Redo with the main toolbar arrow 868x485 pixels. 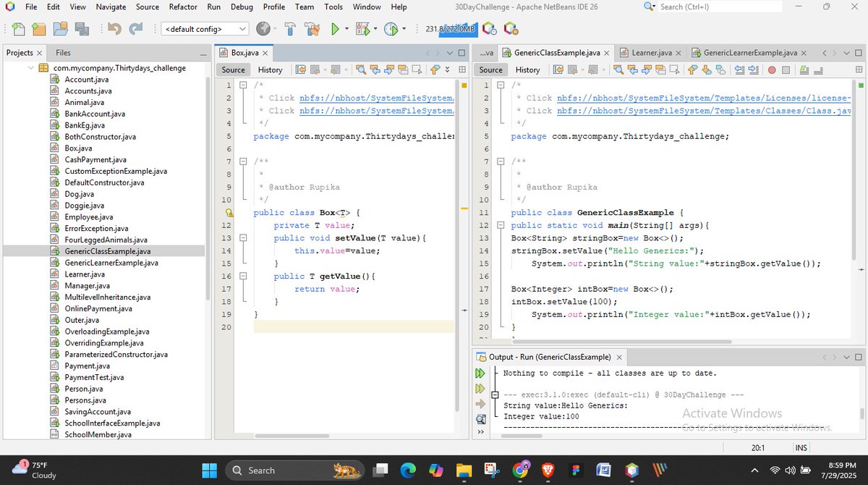[136, 29]
